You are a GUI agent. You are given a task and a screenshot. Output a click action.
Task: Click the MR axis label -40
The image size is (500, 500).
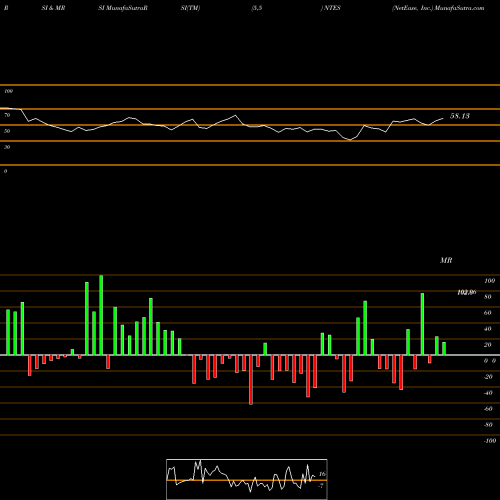[488, 393]
